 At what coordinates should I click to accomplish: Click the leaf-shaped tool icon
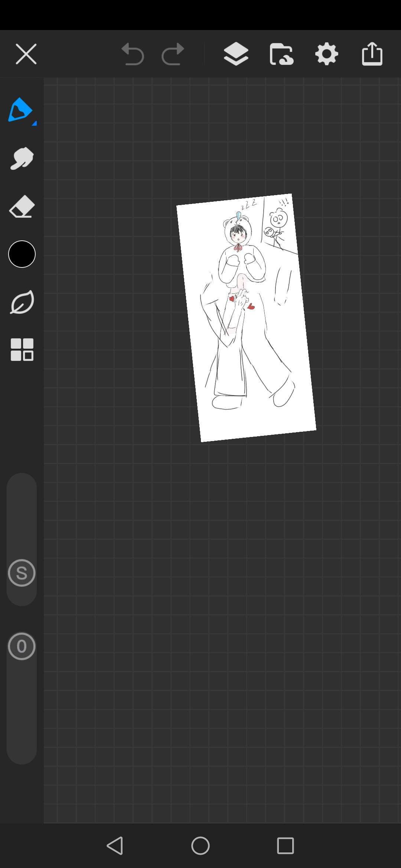pyautogui.click(x=22, y=302)
